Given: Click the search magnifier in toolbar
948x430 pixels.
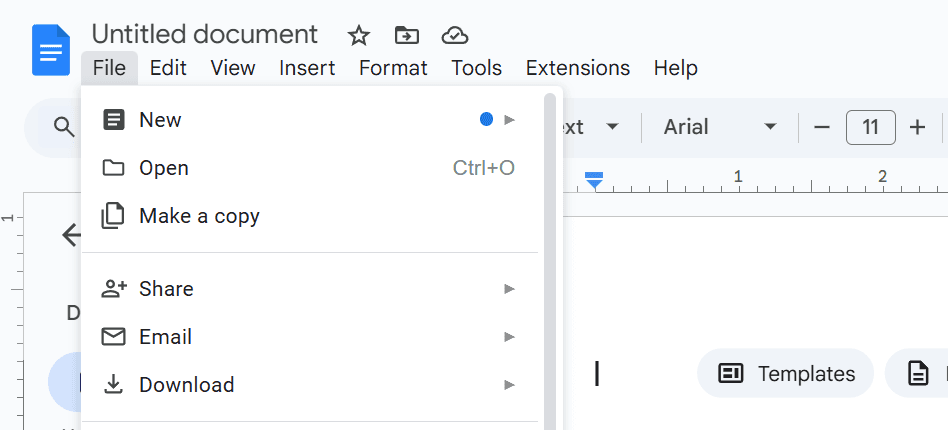Looking at the screenshot, I should point(63,127).
